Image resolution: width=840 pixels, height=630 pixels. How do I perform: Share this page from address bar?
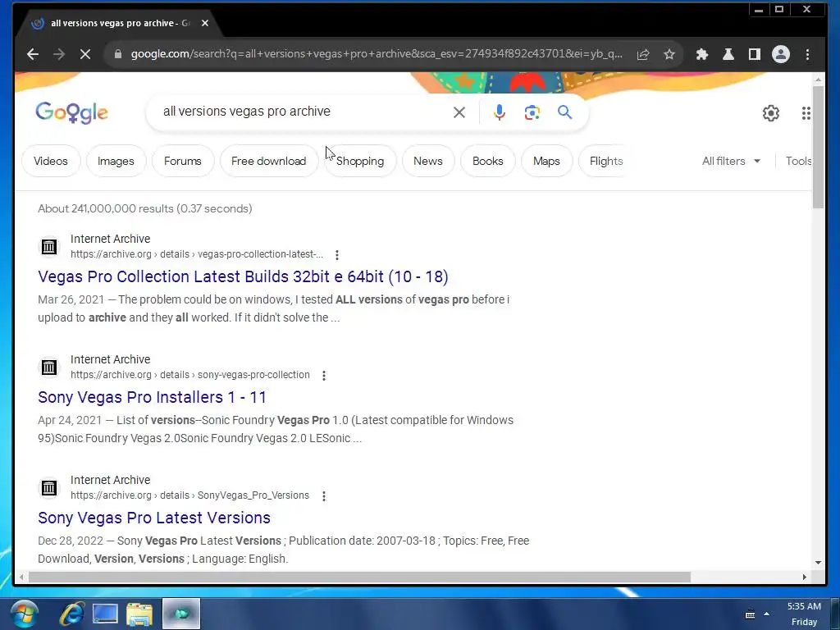pyautogui.click(x=643, y=54)
